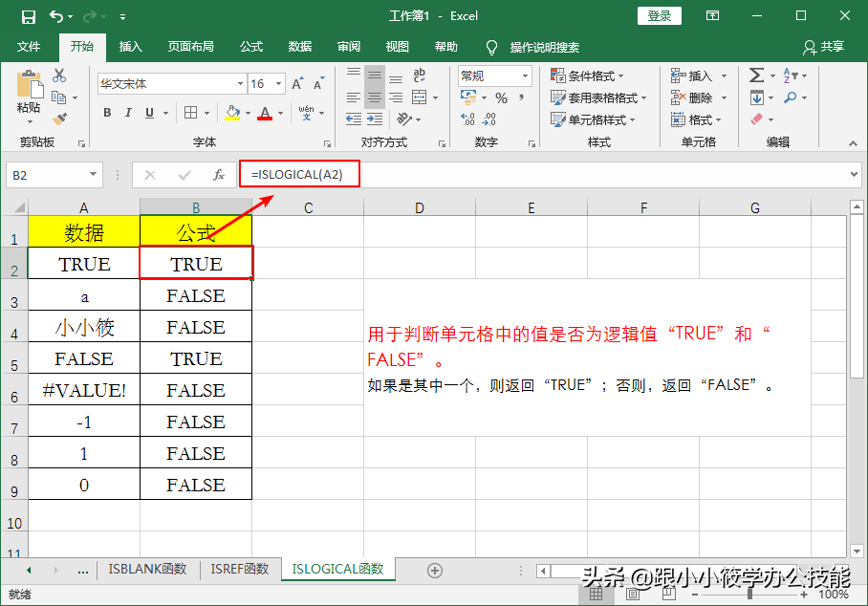Align text to the left
The image size is (868, 606).
[353, 97]
